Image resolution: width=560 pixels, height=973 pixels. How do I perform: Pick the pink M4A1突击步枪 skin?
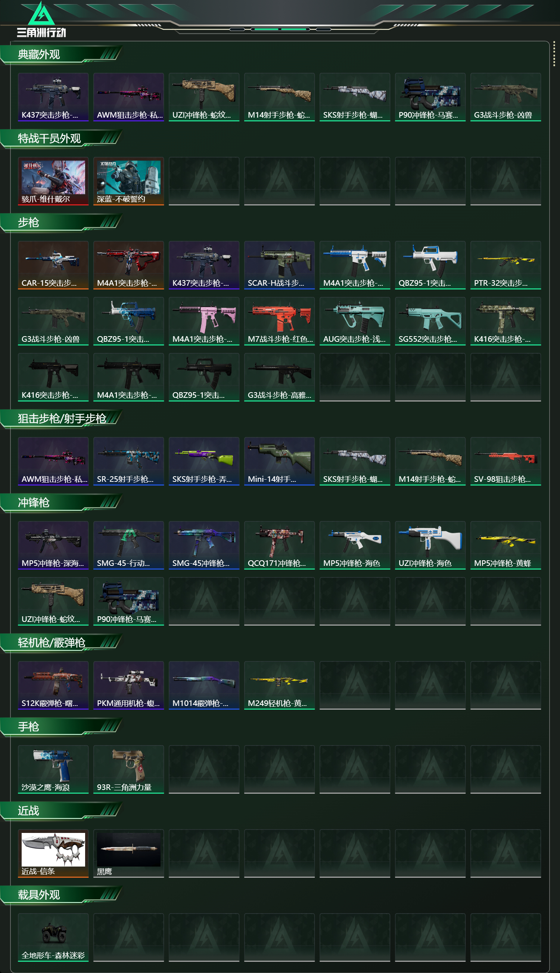[x=204, y=321]
